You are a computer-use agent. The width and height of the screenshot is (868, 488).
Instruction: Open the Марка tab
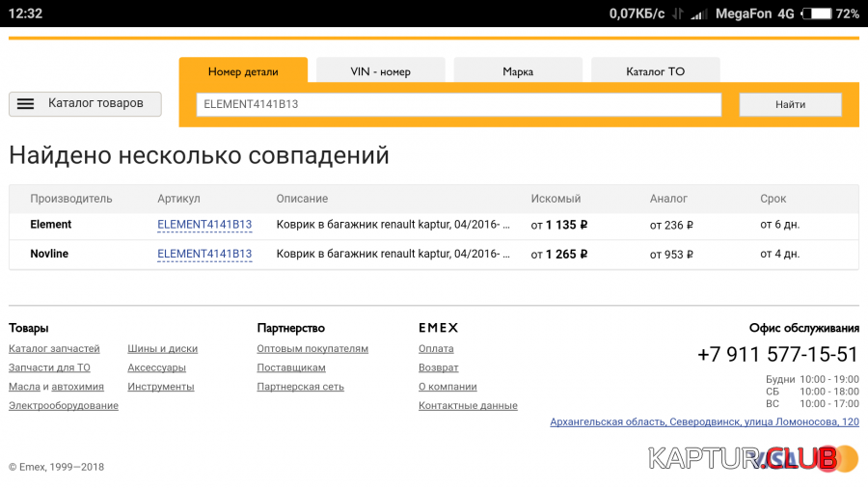[x=518, y=71]
